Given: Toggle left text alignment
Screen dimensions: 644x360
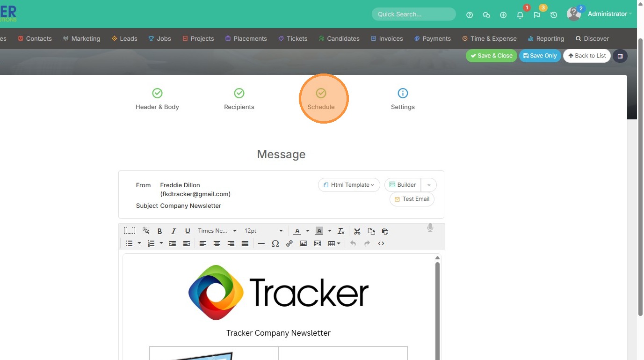Looking at the screenshot, I should [203, 243].
